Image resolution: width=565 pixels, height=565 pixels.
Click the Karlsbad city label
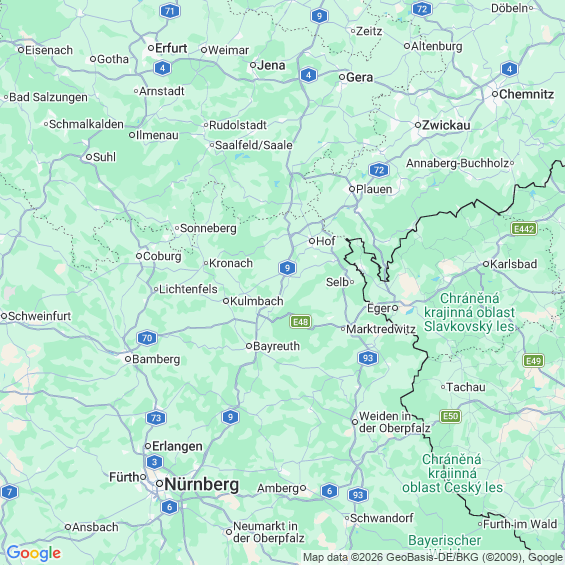coord(513,264)
